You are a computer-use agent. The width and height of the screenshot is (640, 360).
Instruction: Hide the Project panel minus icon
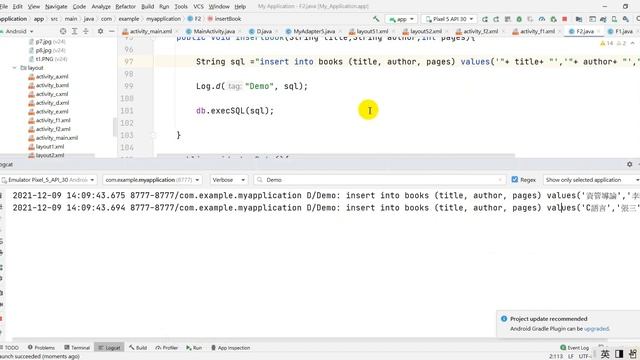tap(111, 31)
